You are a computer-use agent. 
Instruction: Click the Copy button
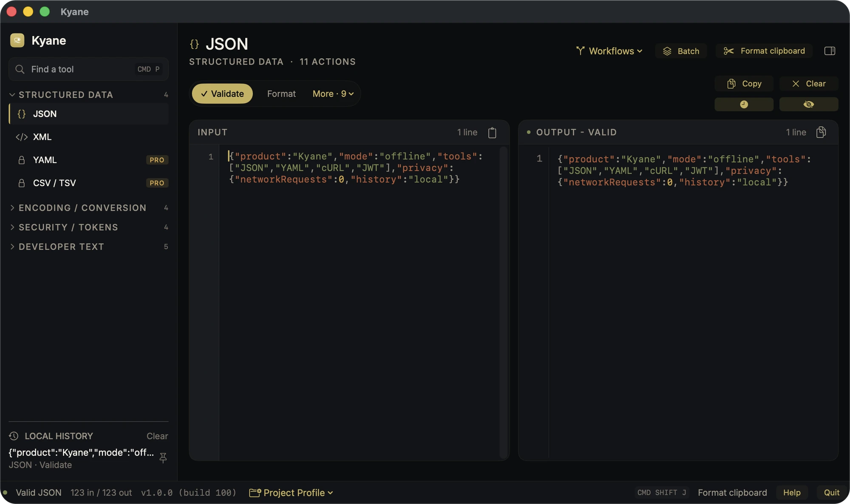point(744,84)
